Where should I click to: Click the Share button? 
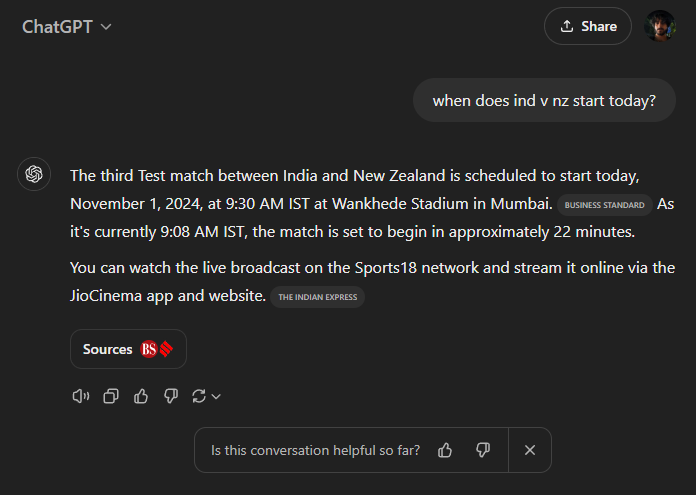(588, 26)
